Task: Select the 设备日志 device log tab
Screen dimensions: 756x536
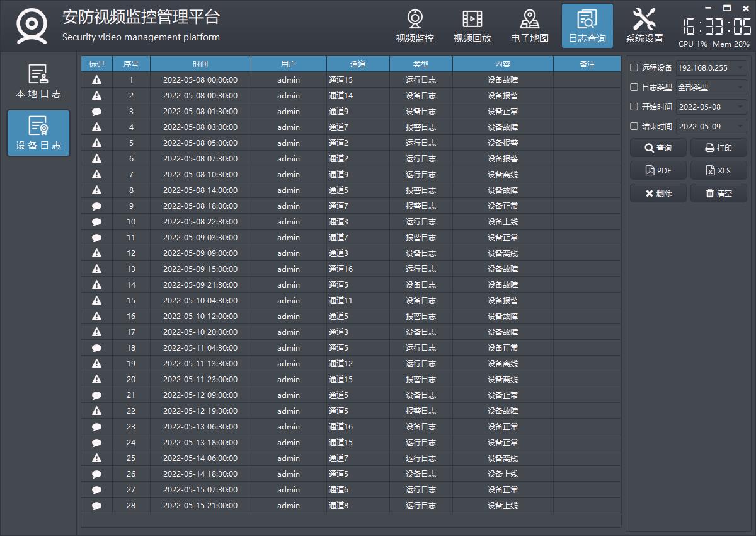Action: tap(38, 133)
